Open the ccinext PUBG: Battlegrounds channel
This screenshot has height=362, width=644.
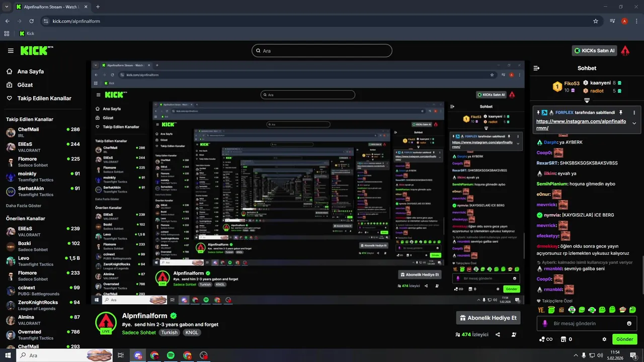43,291
